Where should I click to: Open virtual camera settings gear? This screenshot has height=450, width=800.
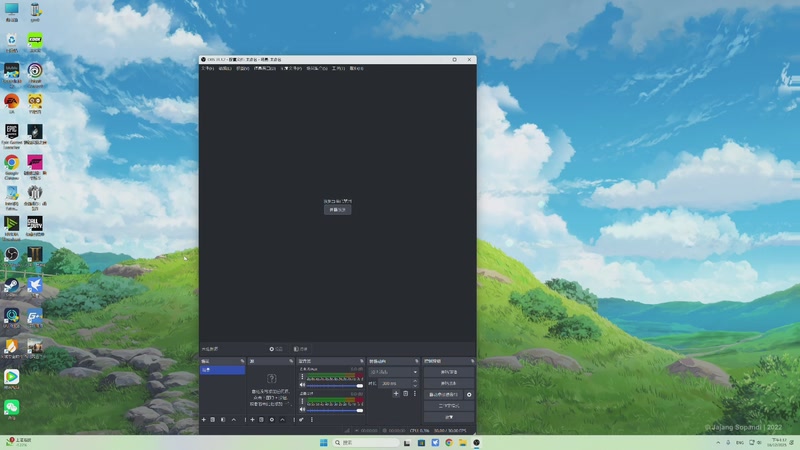point(469,394)
